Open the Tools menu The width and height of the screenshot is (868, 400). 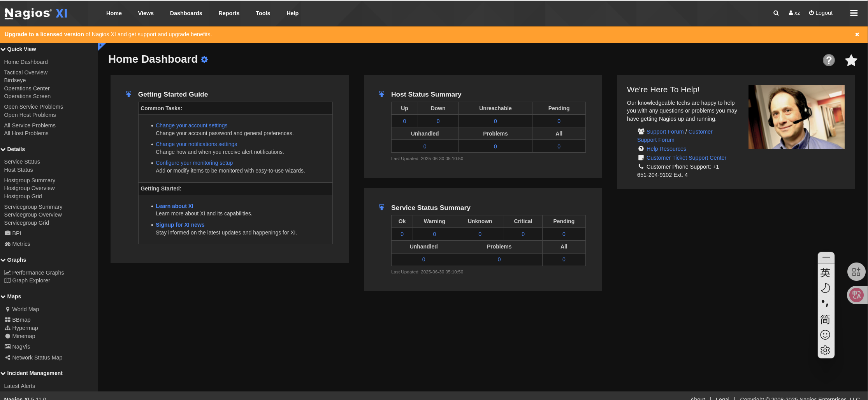click(x=263, y=13)
